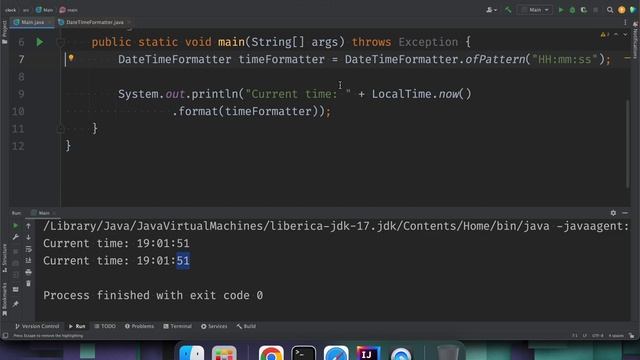The height and width of the screenshot is (360, 640).
Task: Open Terminal app from the dock
Action: point(303,353)
